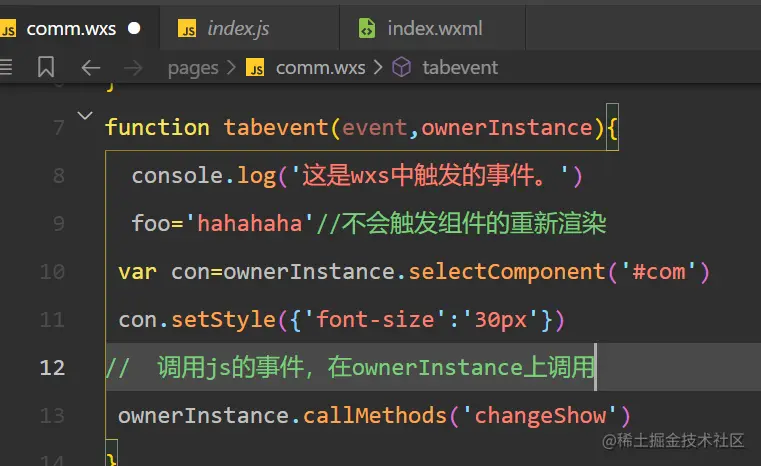Select the comm.wxs breadcrumb
The width and height of the screenshot is (761, 466).
pos(320,67)
